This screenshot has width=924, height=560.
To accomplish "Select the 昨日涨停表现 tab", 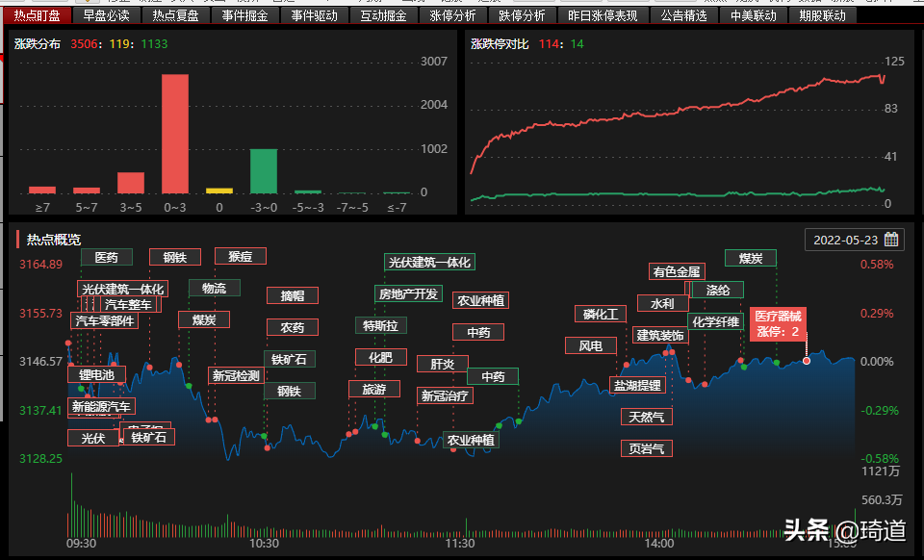I will coord(603,15).
